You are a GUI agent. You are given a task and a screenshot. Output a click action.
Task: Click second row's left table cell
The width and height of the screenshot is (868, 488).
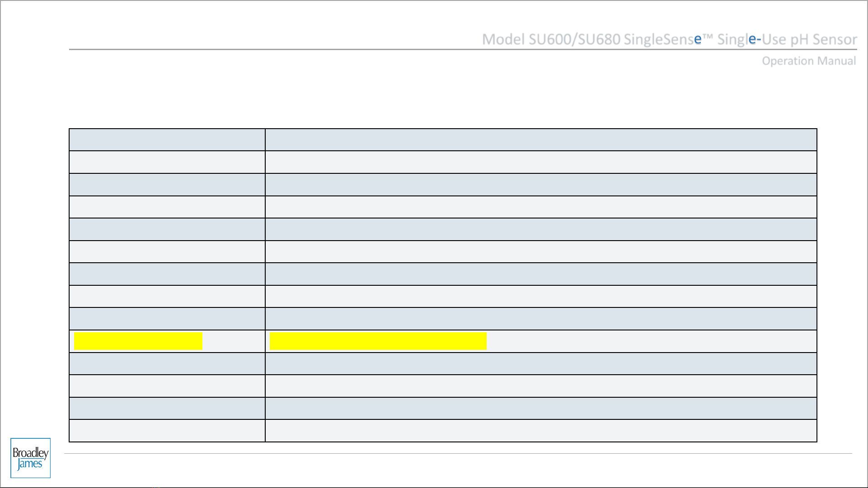[167, 162]
